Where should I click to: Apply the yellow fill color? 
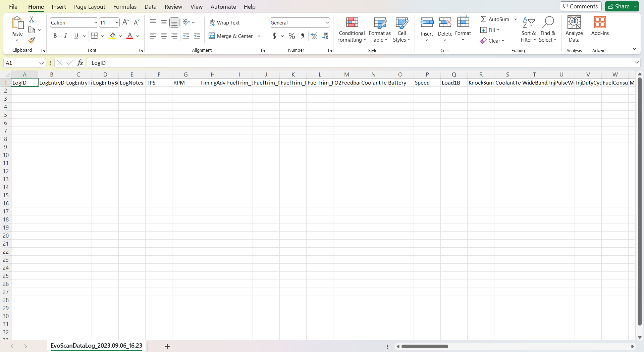(113, 36)
